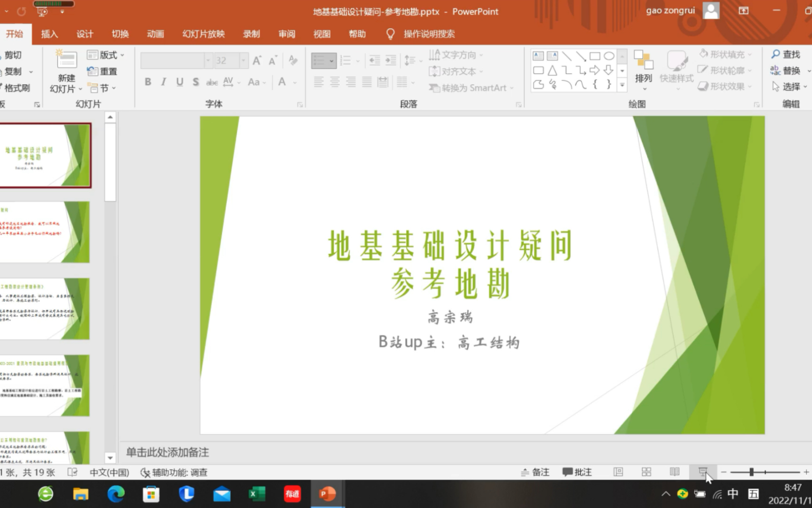This screenshot has height=508, width=812.
Task: Toggle Italic formatting button
Action: 164,82
